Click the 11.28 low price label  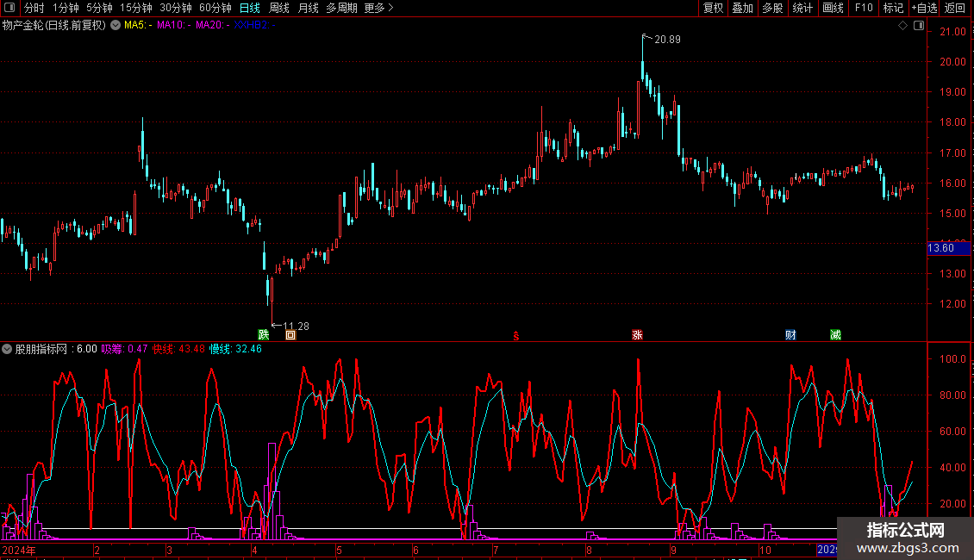pyautogui.click(x=296, y=326)
